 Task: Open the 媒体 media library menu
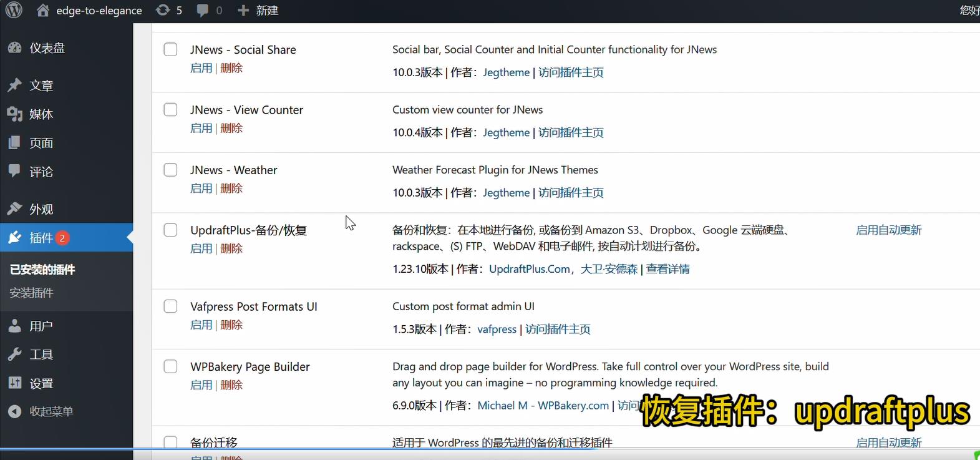pos(41,114)
